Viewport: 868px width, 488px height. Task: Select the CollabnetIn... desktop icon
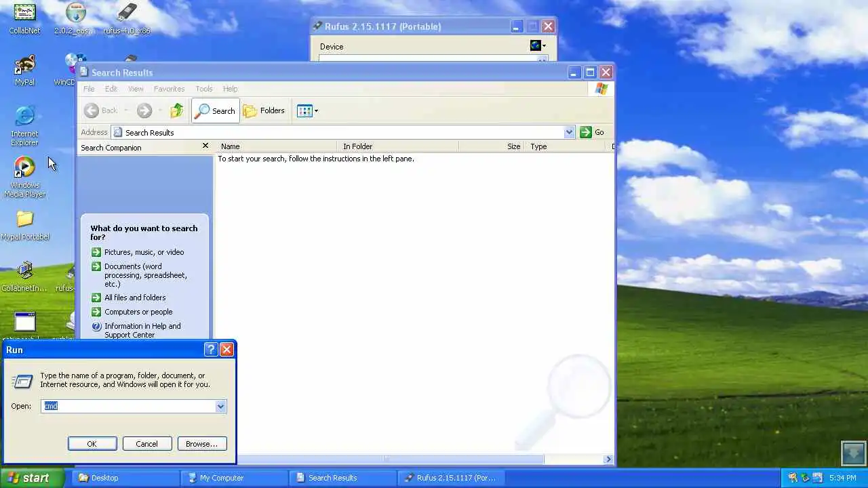[24, 277]
